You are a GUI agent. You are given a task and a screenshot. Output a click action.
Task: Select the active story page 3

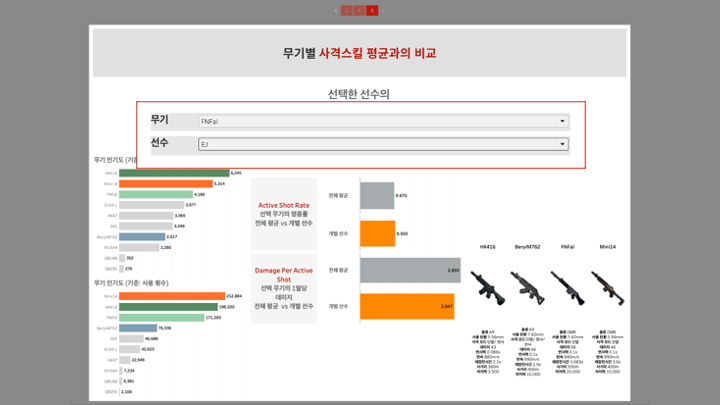[x=372, y=11]
